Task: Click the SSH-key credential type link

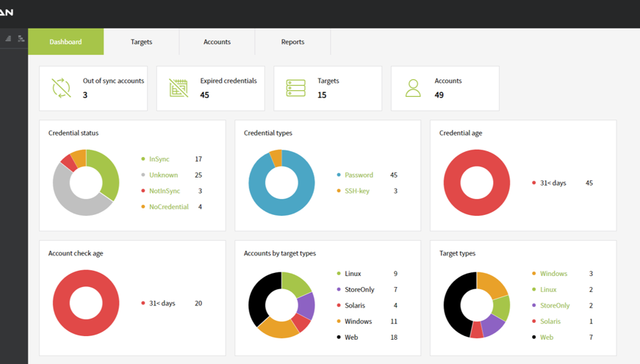Action: pyautogui.click(x=357, y=191)
